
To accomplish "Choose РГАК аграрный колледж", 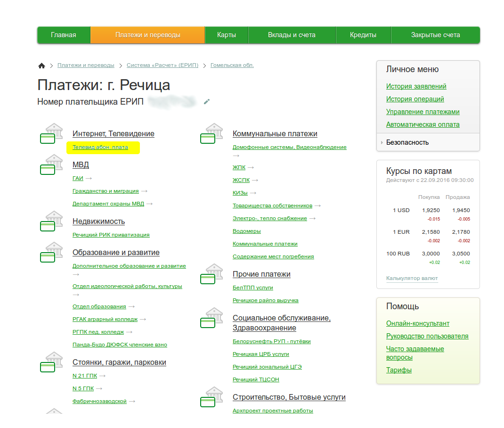I will pyautogui.click(x=105, y=319).
